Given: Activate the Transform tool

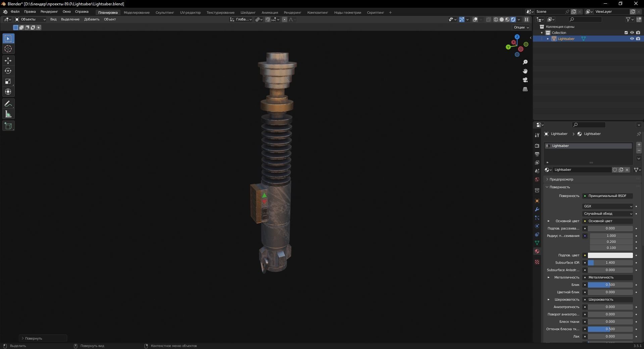Looking at the screenshot, I should click(8, 92).
